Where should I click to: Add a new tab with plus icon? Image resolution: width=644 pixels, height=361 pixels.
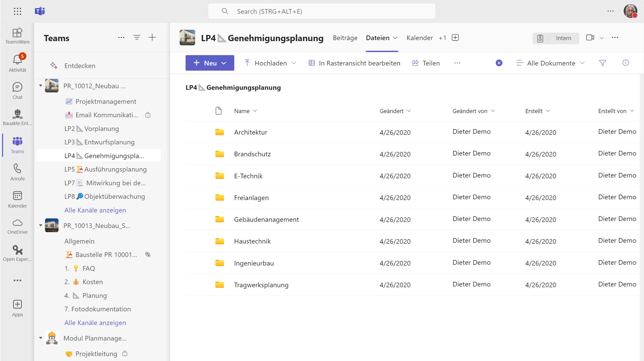(x=455, y=38)
